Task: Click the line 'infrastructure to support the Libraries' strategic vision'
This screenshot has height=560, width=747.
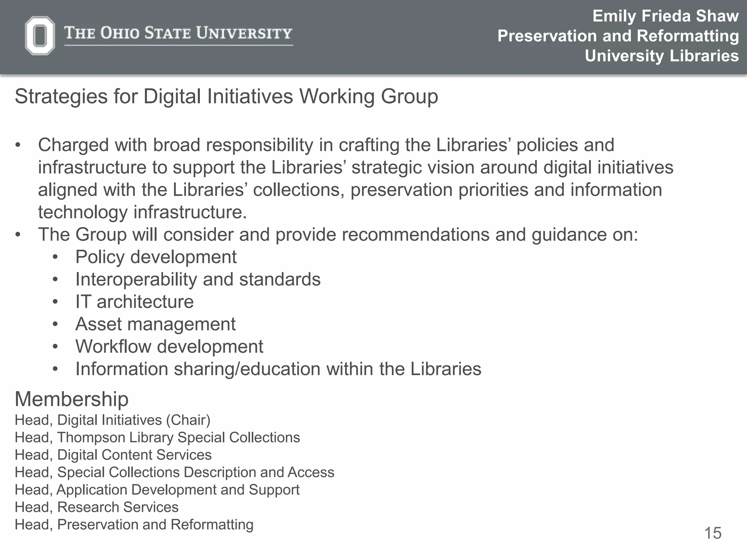Action: [x=356, y=168]
